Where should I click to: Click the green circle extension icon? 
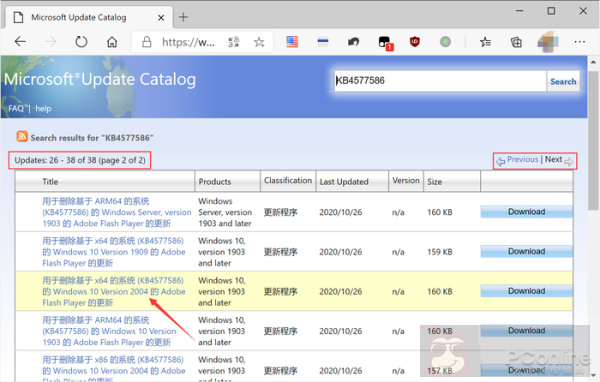tap(445, 41)
